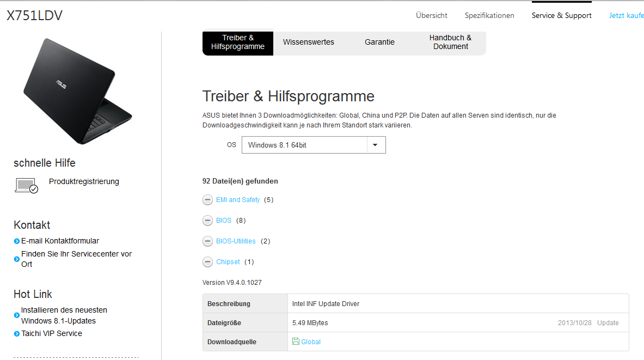This screenshot has height=360, width=644.
Task: Collapse the Chipset category minus icon
Action: 208,262
